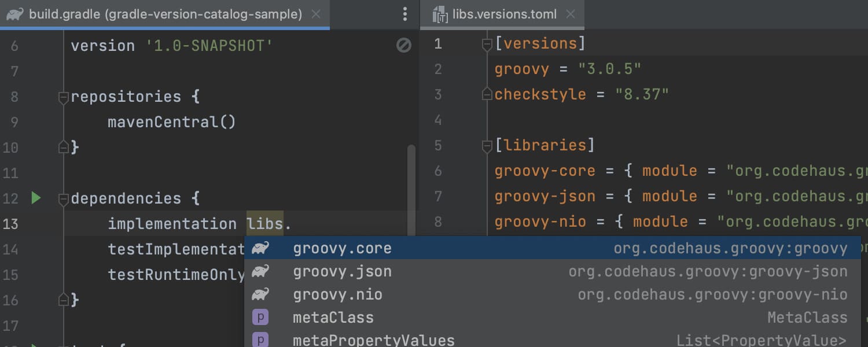This screenshot has height=347, width=868.
Task: Click the Gradle elephant icon on build.gradle tab
Action: (15, 14)
